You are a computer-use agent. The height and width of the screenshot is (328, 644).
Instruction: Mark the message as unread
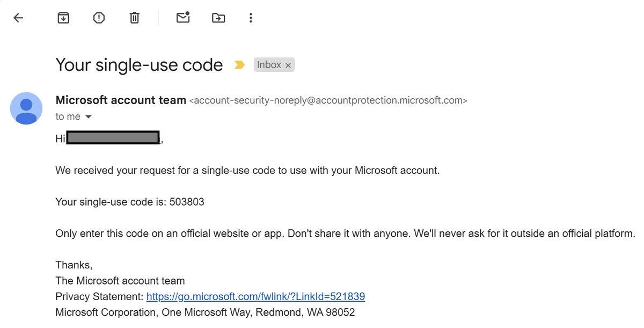point(183,18)
